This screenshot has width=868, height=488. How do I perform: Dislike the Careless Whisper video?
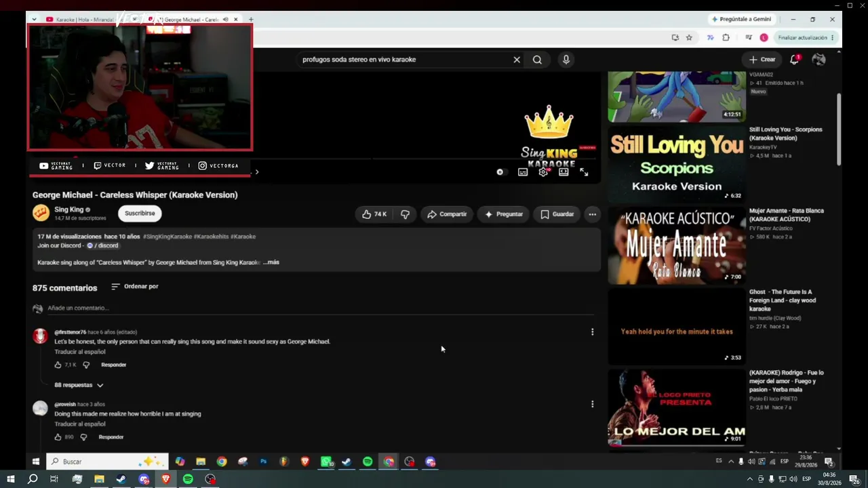pyautogui.click(x=405, y=214)
